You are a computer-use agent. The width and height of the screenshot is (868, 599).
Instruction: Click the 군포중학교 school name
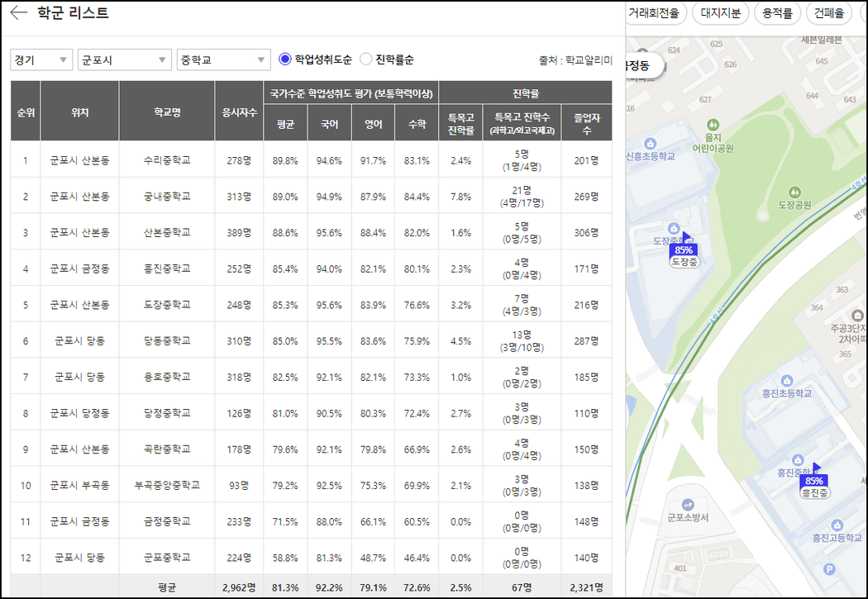point(167,558)
